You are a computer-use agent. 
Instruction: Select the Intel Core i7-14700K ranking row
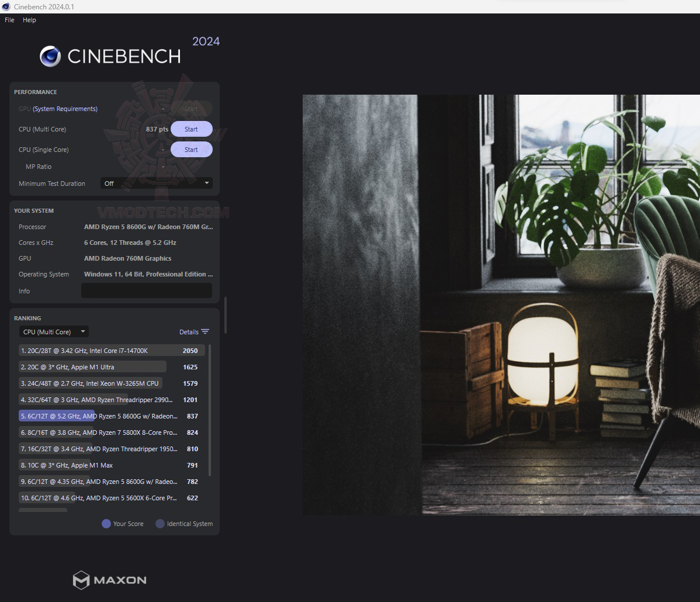pyautogui.click(x=110, y=351)
